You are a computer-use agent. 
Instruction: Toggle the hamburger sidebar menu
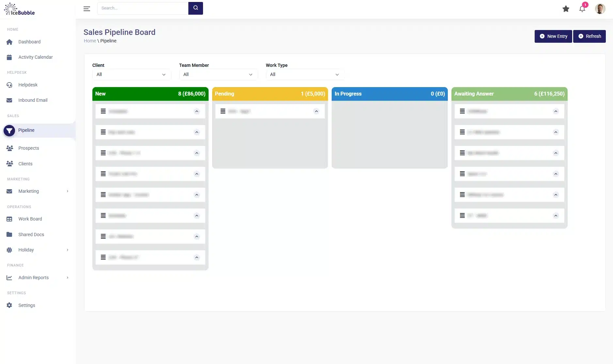tap(86, 9)
